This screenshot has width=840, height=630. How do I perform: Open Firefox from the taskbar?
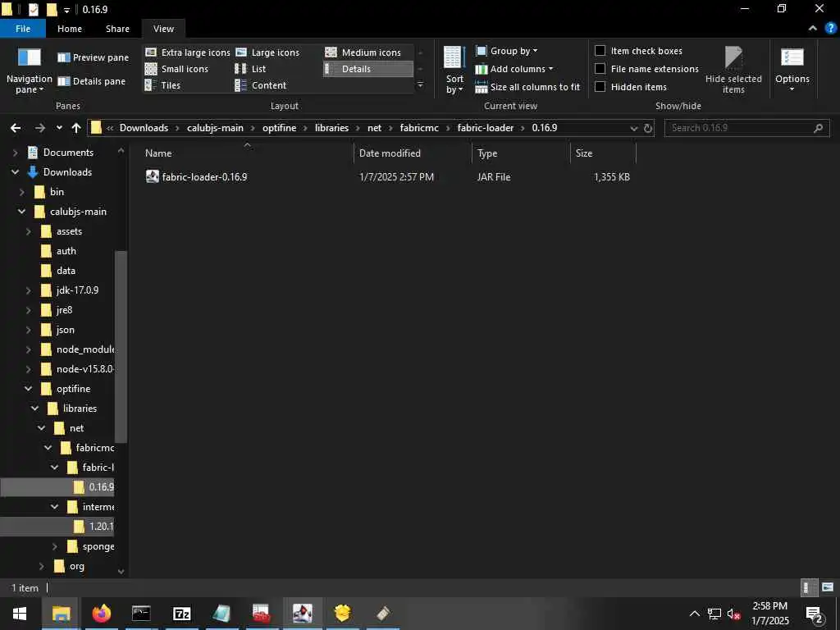101,613
